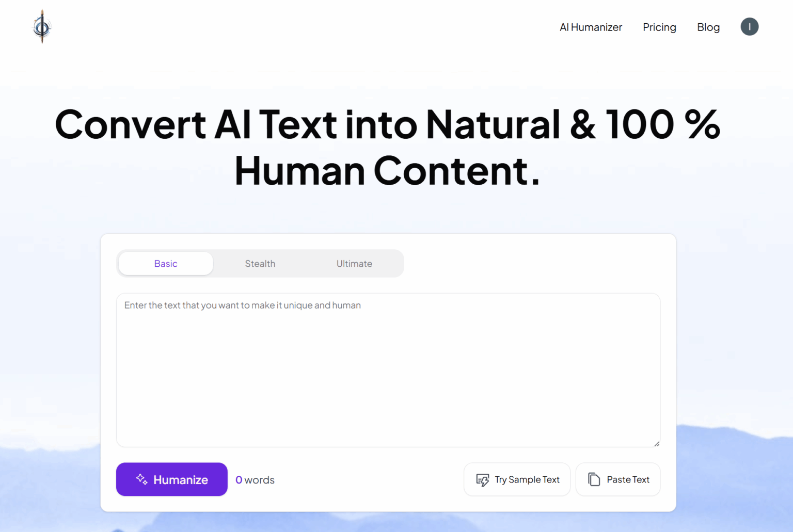The image size is (793, 532).
Task: Navigate to the Blog
Action: pos(708,27)
